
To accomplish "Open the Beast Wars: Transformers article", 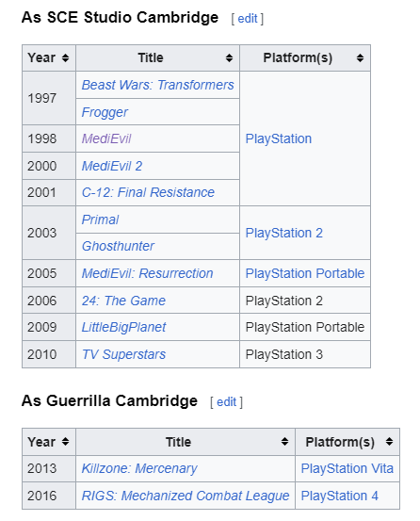I will tap(157, 85).
